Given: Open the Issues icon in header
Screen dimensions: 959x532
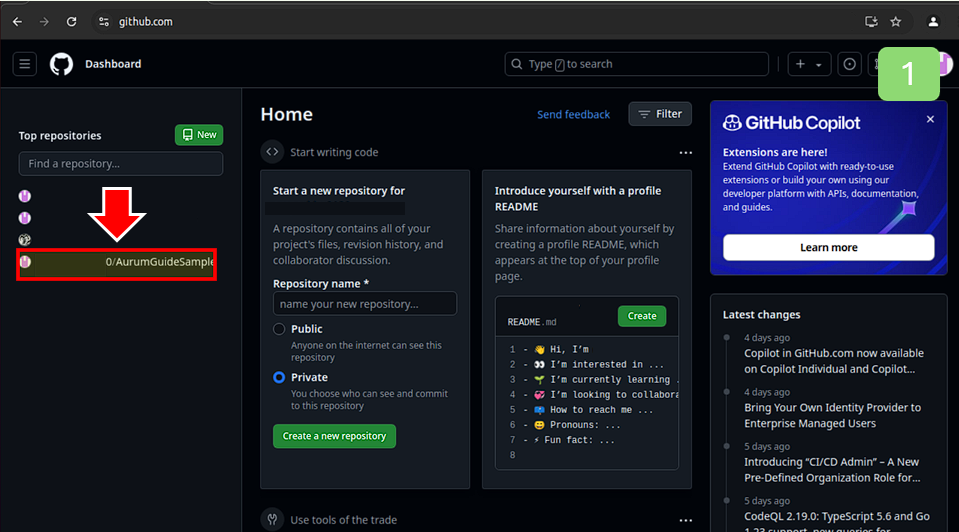Looking at the screenshot, I should tap(850, 64).
